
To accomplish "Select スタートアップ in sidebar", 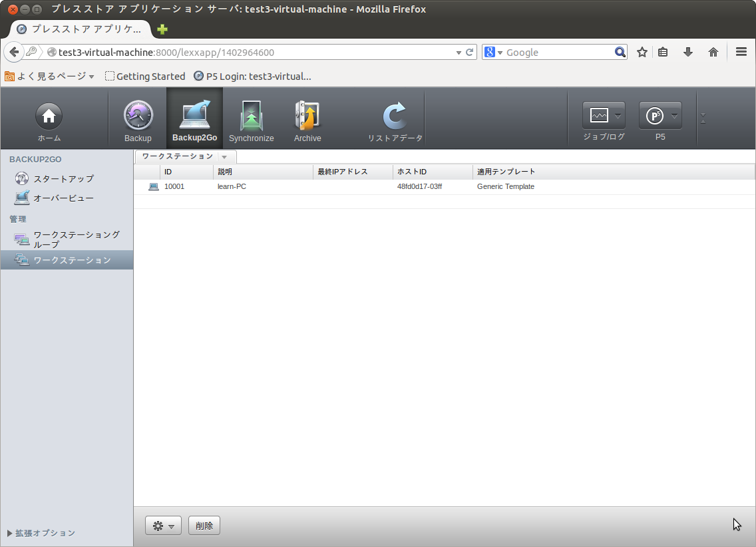I will pos(63,179).
